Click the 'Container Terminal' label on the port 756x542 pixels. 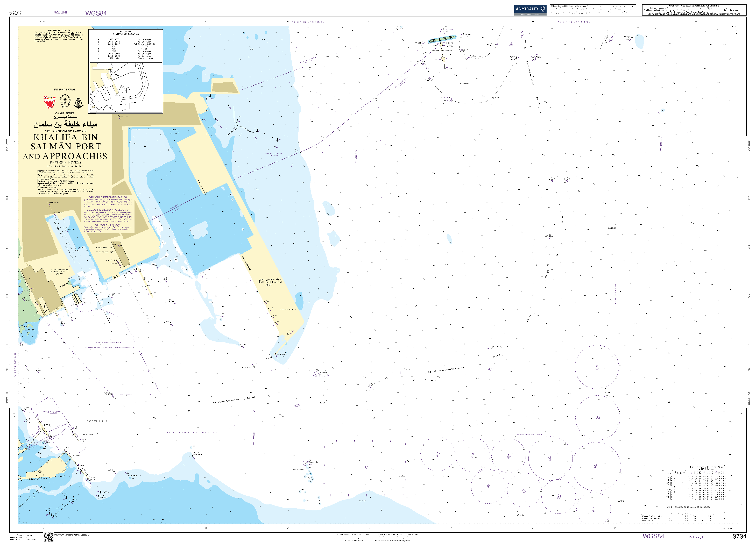pyautogui.click(x=288, y=310)
